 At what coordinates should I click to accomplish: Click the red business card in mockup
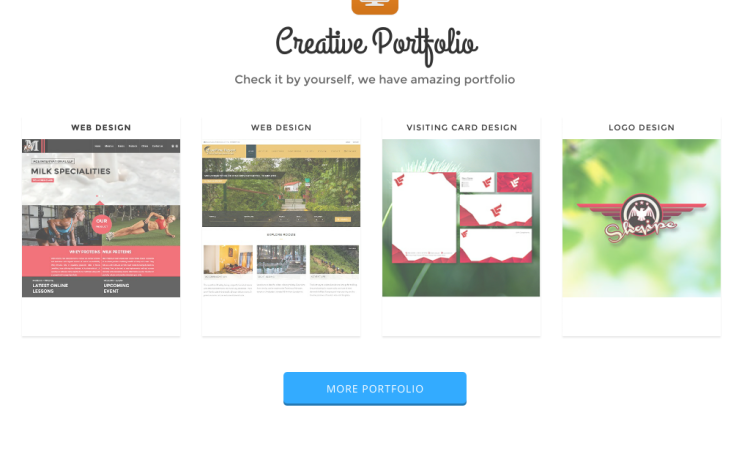pos(514,182)
